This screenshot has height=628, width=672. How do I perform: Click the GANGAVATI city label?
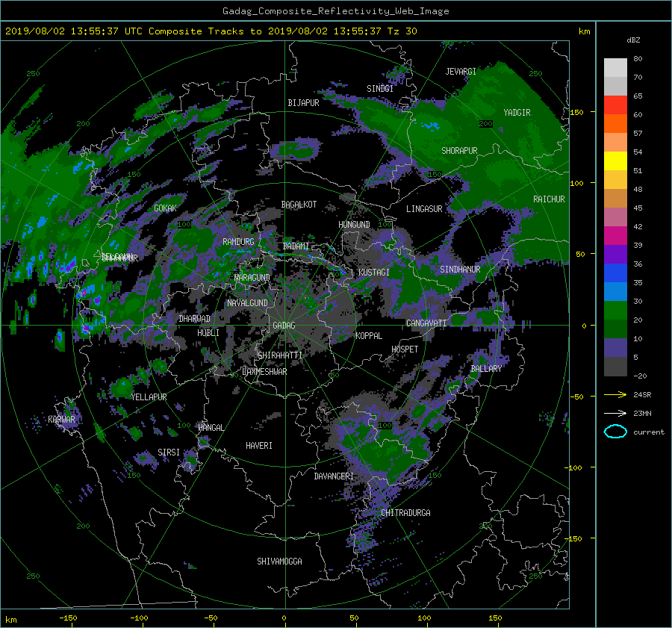(426, 323)
